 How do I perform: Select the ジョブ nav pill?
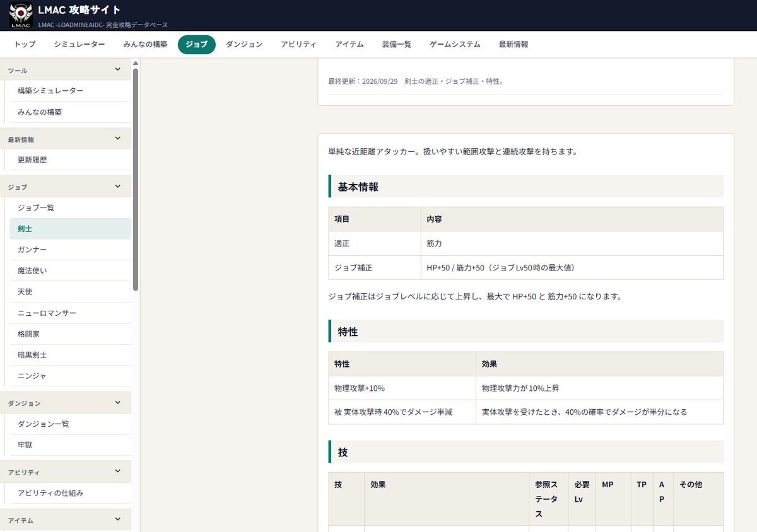pos(197,45)
